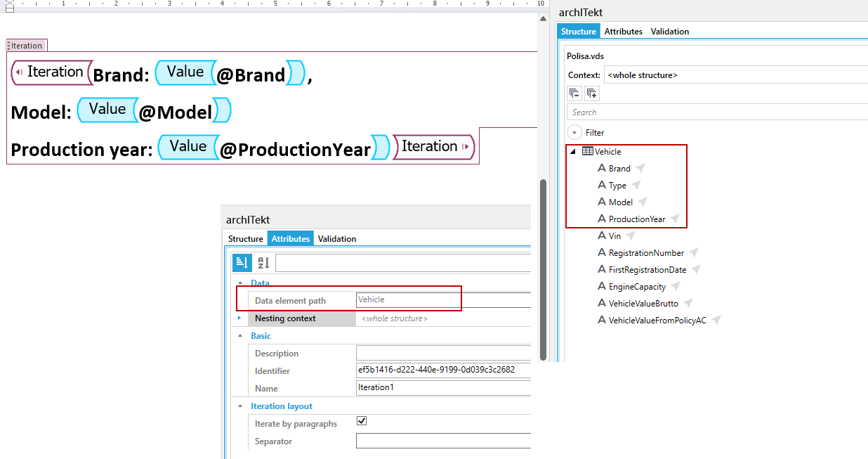Viewport: 868px width, 459px height.
Task: Click the text-type A icon beside Vin
Action: pyautogui.click(x=601, y=235)
